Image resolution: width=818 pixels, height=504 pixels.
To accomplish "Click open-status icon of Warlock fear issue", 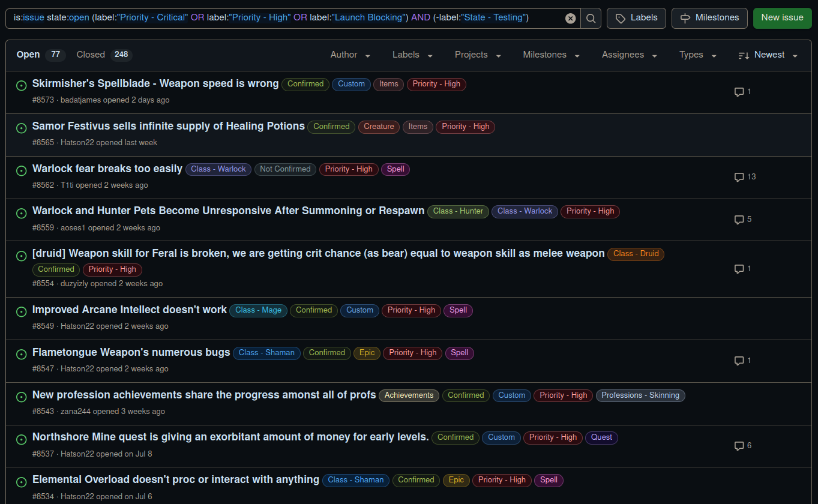I will coord(21,170).
